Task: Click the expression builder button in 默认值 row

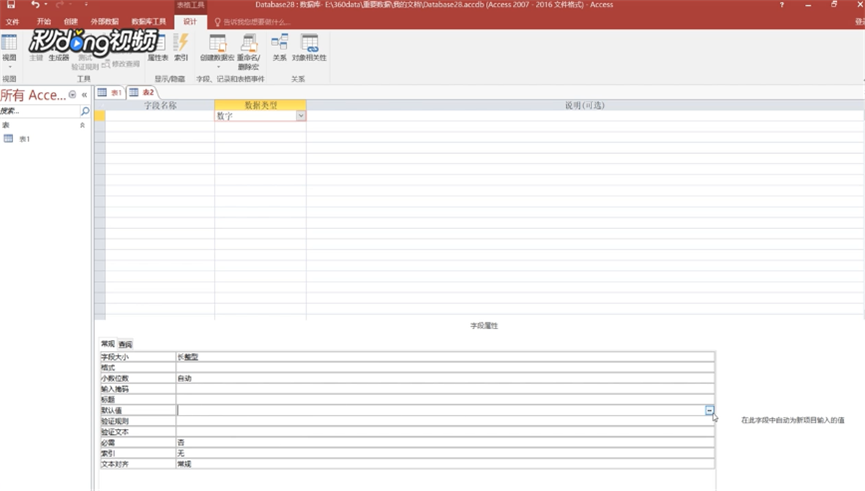Action: coord(709,410)
